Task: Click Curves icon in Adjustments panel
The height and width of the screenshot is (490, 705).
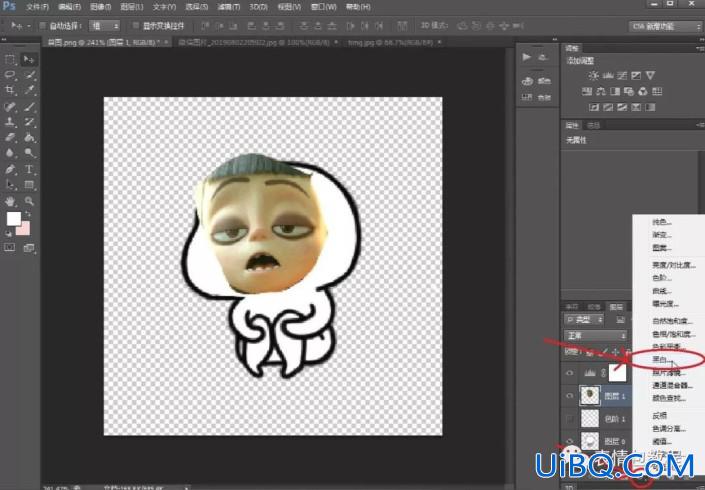Action: pyautogui.click(x=622, y=76)
